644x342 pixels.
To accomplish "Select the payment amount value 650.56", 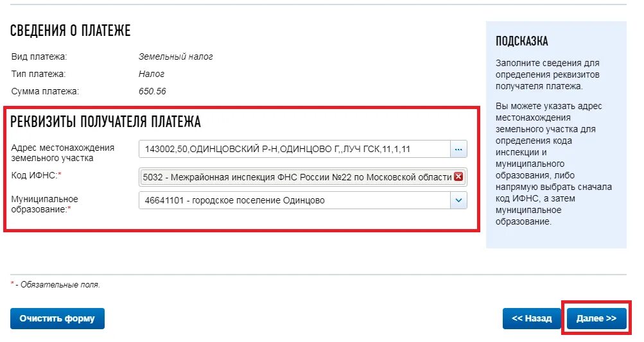I will coord(152,91).
